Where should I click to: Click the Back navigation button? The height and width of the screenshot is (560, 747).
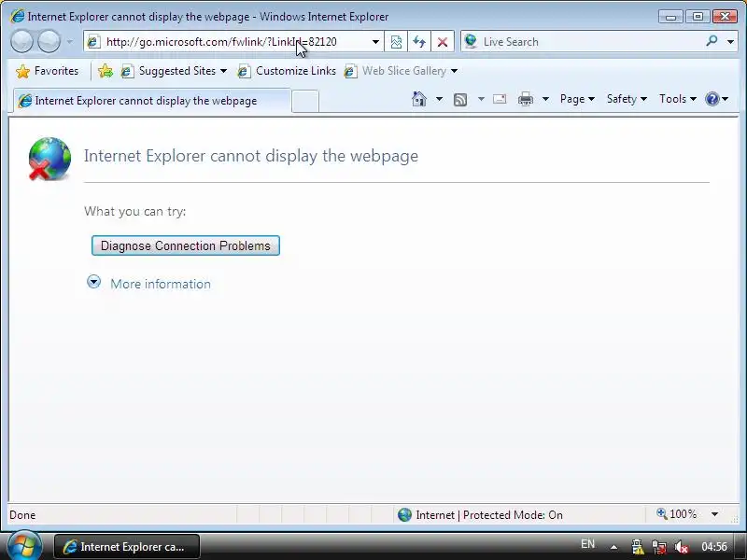click(x=21, y=41)
